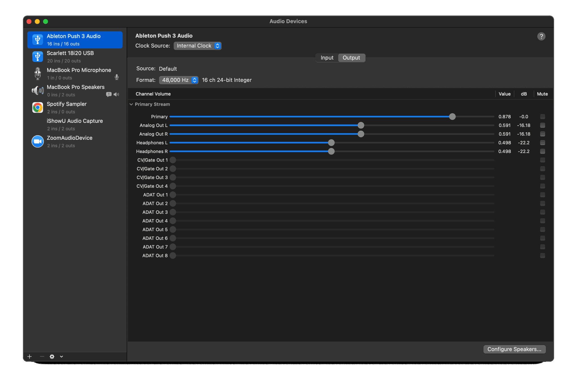Click the Headphones L volume slider knob
Viewport: 577px width, 392px height.
(331, 143)
